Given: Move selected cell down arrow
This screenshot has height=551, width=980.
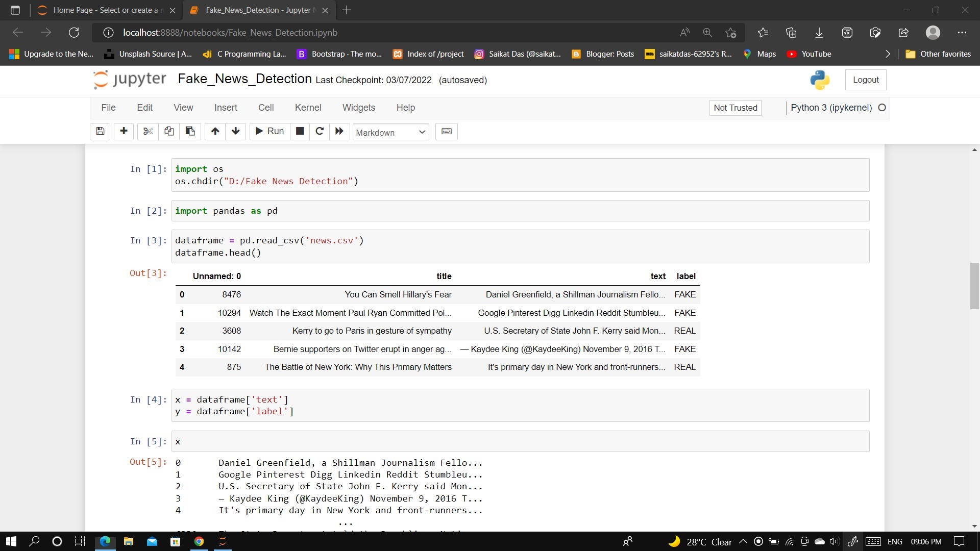Looking at the screenshot, I should pyautogui.click(x=235, y=132).
